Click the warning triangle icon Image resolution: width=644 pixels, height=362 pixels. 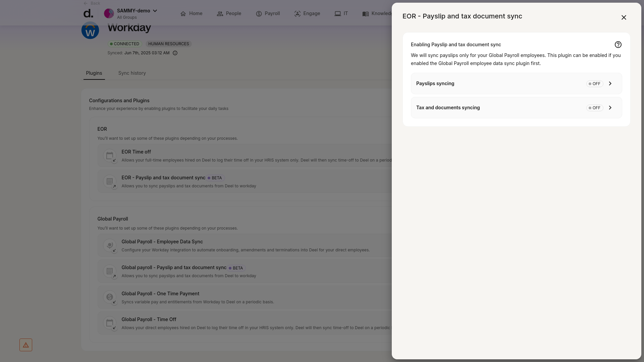click(26, 345)
